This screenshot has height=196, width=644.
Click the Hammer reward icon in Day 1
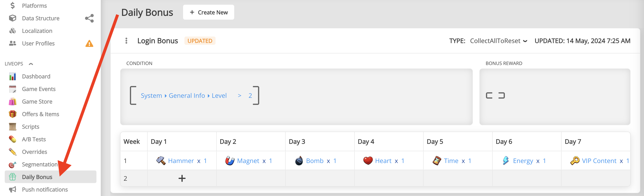pyautogui.click(x=161, y=160)
